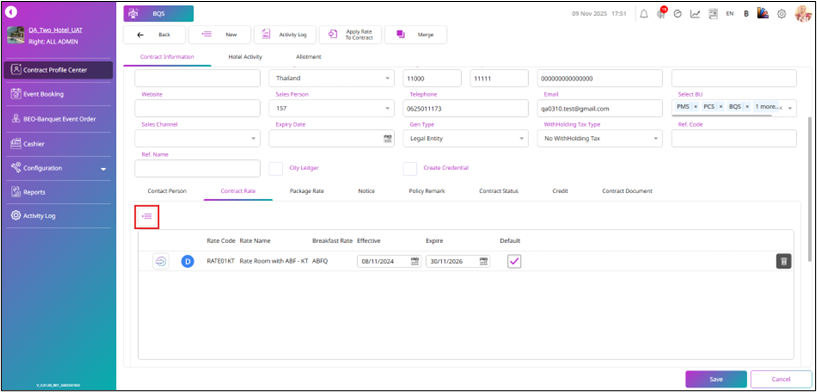Viewport: 817px width, 392px height.
Task: Open the Contact Person tab
Action: [167, 191]
